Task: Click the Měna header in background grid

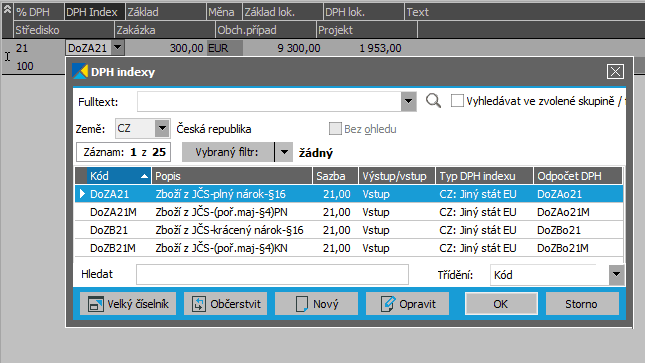Action: click(x=224, y=12)
